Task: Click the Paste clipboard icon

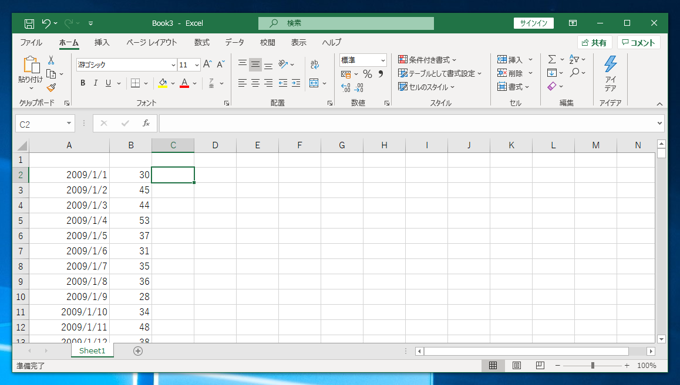Action: pos(31,65)
